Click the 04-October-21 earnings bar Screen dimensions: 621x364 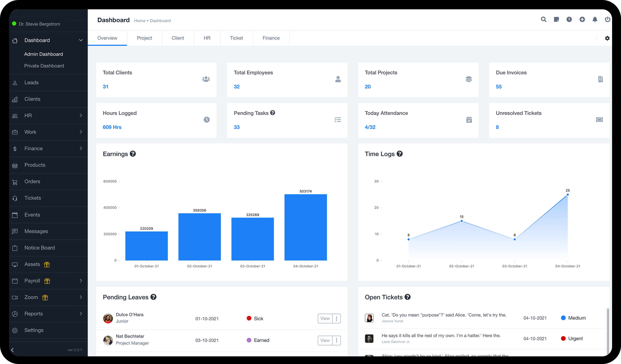tap(306, 227)
